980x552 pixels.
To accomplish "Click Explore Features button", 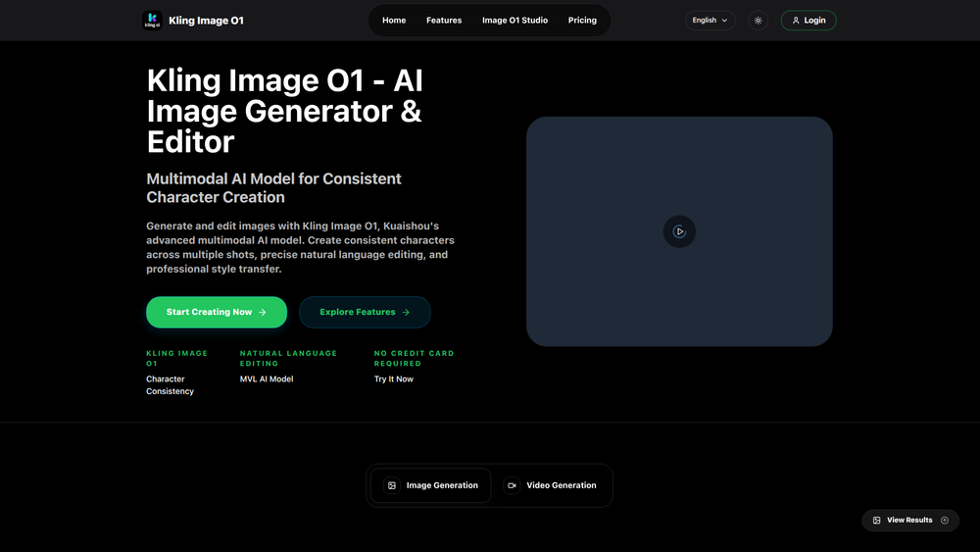I will [365, 312].
